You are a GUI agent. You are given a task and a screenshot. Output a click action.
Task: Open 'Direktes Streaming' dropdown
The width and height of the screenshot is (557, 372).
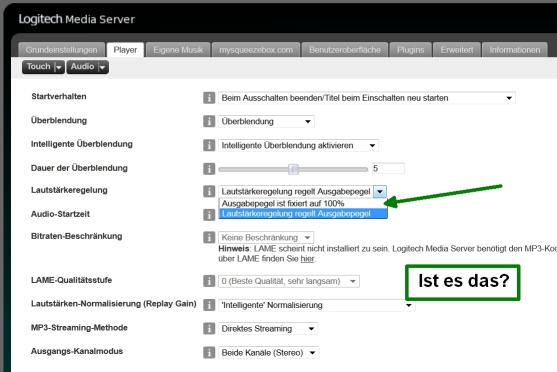pos(268,329)
